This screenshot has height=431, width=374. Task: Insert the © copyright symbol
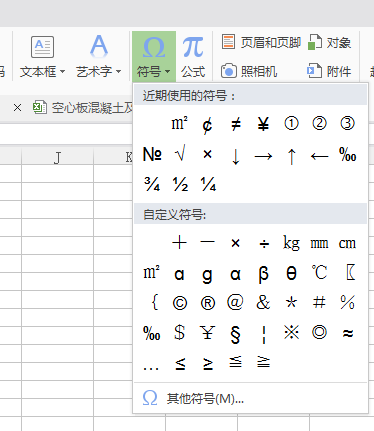[180, 303]
